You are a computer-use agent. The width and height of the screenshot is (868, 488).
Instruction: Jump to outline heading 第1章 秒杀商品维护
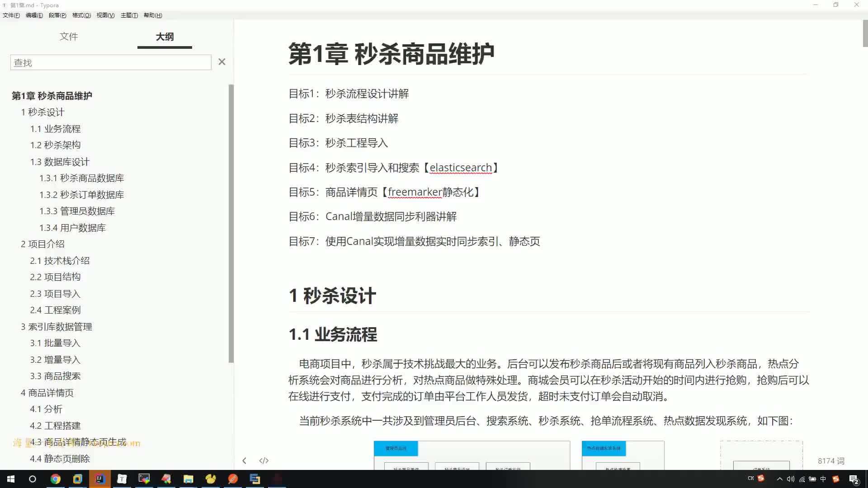click(52, 96)
